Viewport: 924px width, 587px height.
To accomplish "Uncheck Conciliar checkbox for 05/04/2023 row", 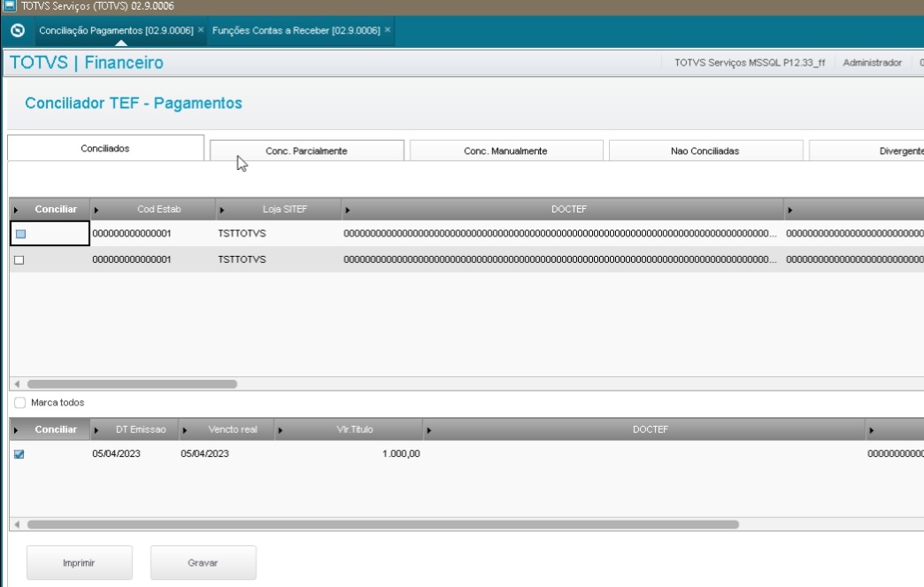I will pyautogui.click(x=19, y=454).
